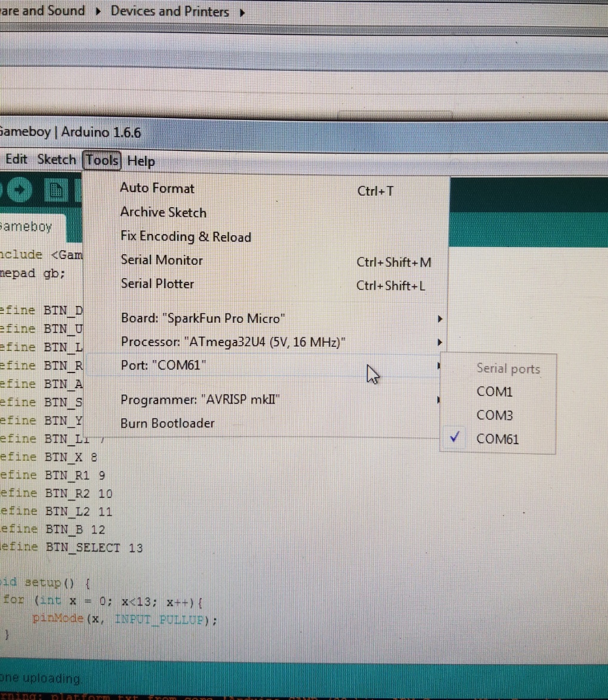Screen dimensions: 608x700
Task: Click the BTN_SELECT 13 define line
Action: click(72, 547)
